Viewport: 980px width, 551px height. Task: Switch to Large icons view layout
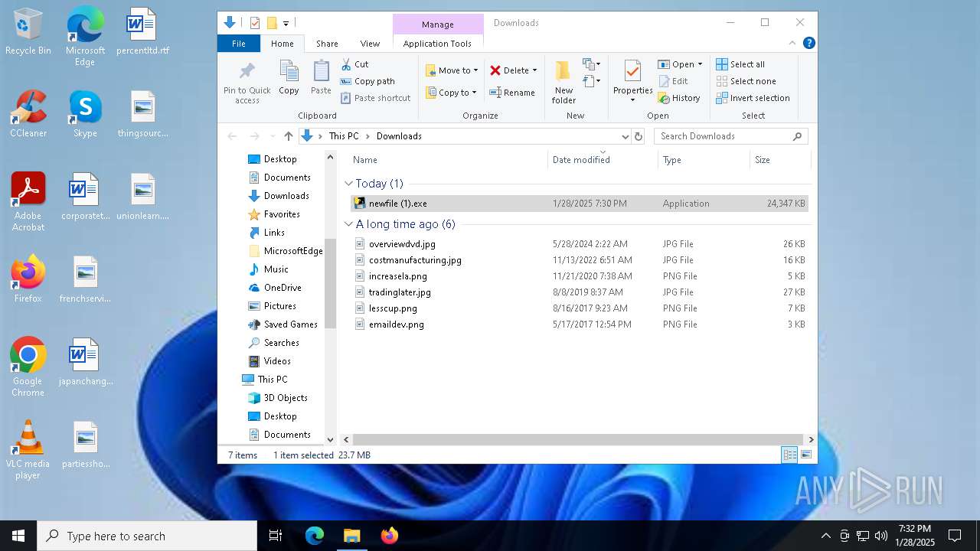805,455
